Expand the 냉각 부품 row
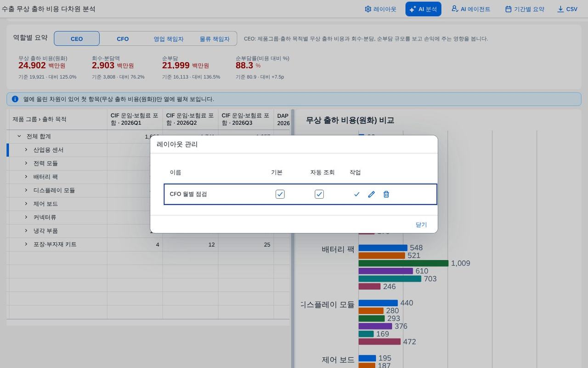This screenshot has width=588, height=368. coord(26,230)
